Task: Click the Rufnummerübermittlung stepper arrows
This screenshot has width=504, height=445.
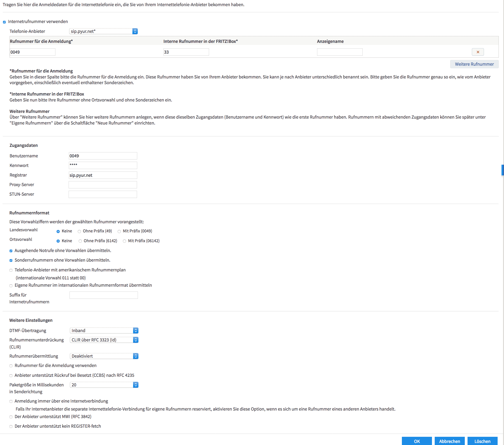Action: click(x=135, y=356)
